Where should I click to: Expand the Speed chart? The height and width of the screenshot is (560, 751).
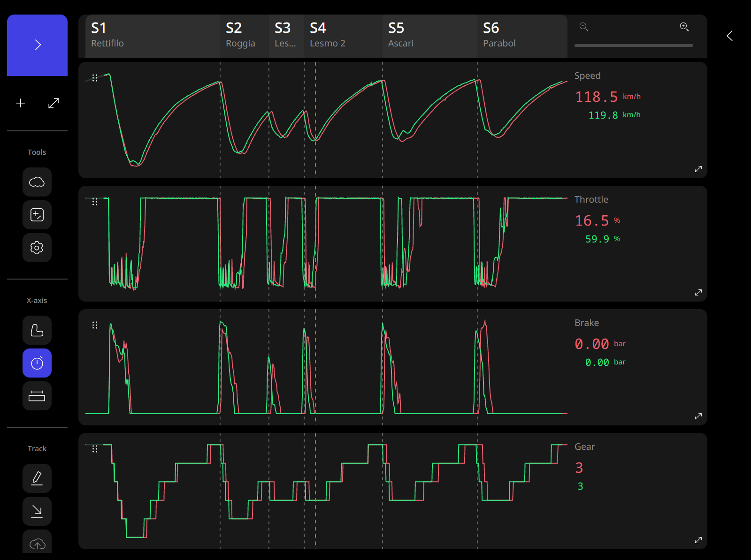698,169
